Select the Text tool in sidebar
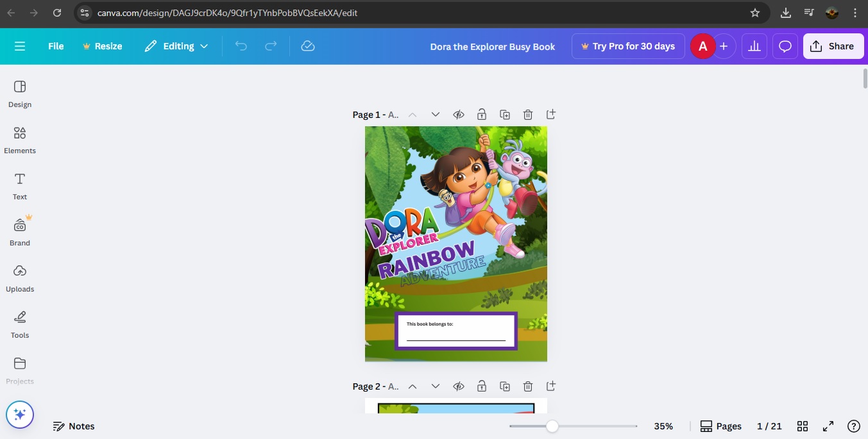The width and height of the screenshot is (868, 439). (x=20, y=186)
